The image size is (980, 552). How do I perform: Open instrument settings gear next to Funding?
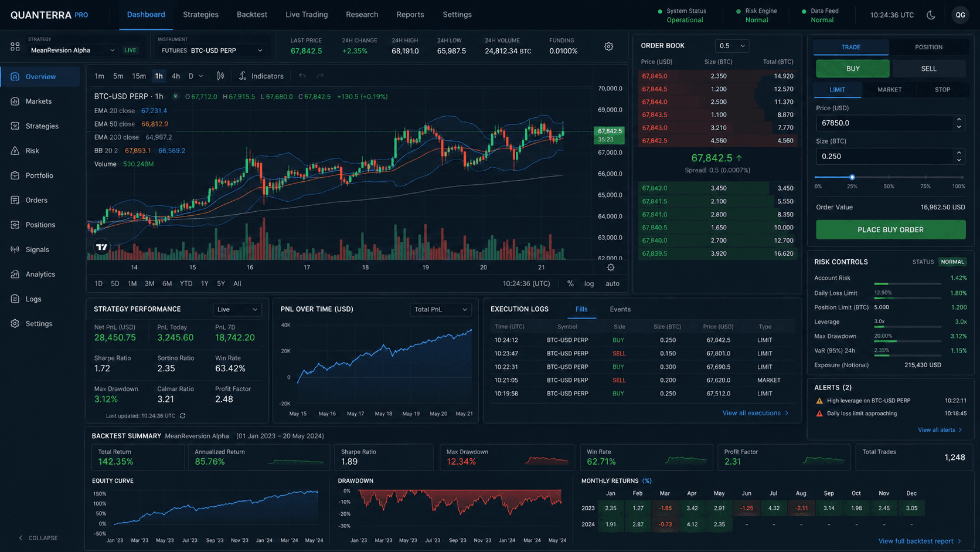point(608,46)
